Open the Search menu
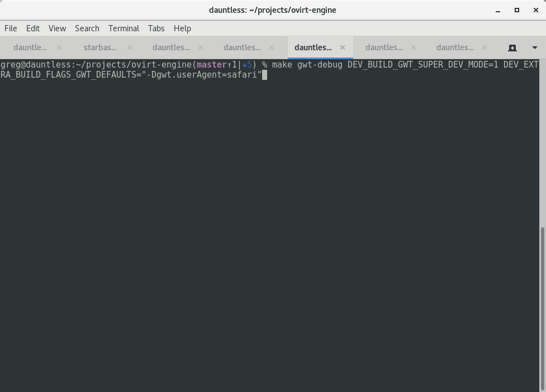The width and height of the screenshot is (546, 392). (x=87, y=28)
